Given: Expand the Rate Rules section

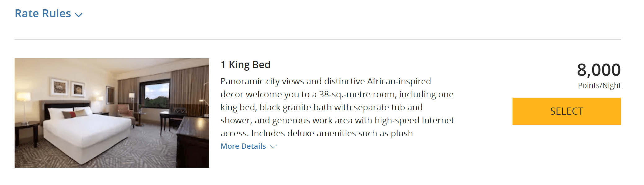Looking at the screenshot, I should coord(48,14).
